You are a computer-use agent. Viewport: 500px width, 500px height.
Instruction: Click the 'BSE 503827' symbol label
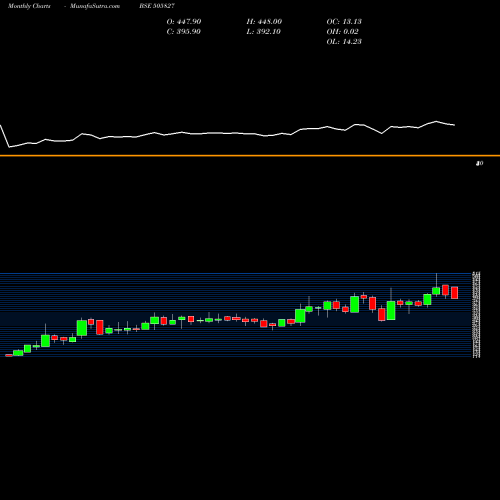pos(157,6)
